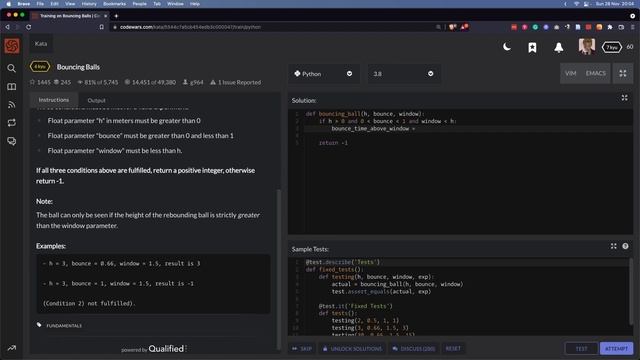Click UNLOCK SOLUTIONS button

[353, 349]
